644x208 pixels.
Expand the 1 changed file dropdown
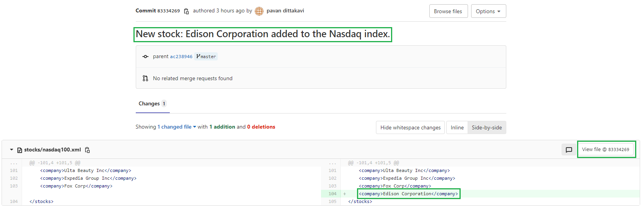pos(177,127)
